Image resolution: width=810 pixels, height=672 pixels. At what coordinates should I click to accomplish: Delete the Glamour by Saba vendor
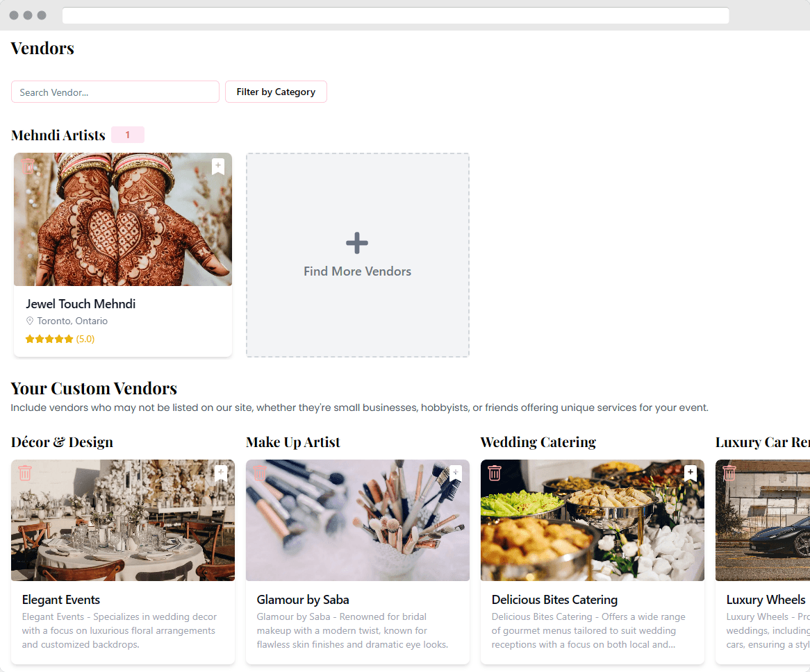[260, 473]
